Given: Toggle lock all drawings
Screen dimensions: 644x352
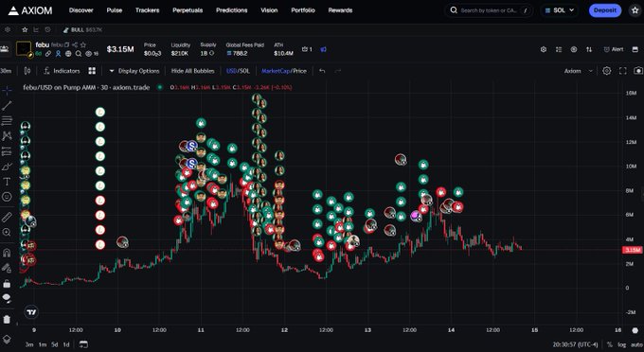Looking at the screenshot, I should pos(7,283).
